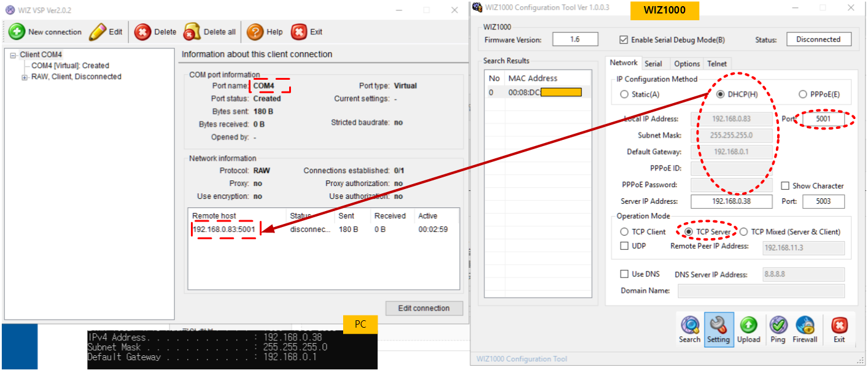The width and height of the screenshot is (868, 370).
Task: Open Help from WIZ VSP toolbar
Action: pyautogui.click(x=255, y=32)
